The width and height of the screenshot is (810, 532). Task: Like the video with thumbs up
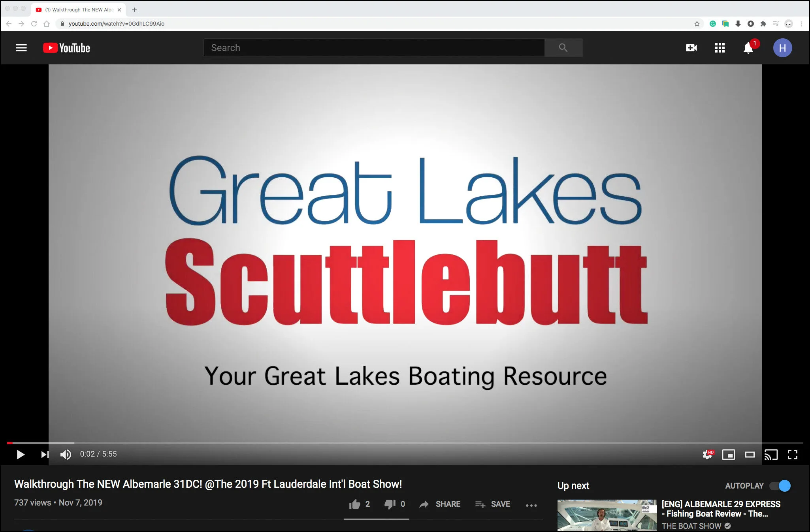[x=355, y=504]
